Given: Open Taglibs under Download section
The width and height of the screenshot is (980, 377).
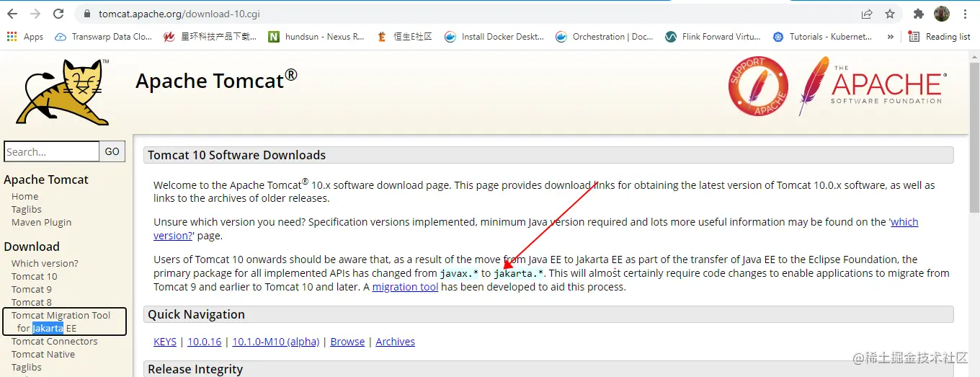Looking at the screenshot, I should (x=27, y=367).
